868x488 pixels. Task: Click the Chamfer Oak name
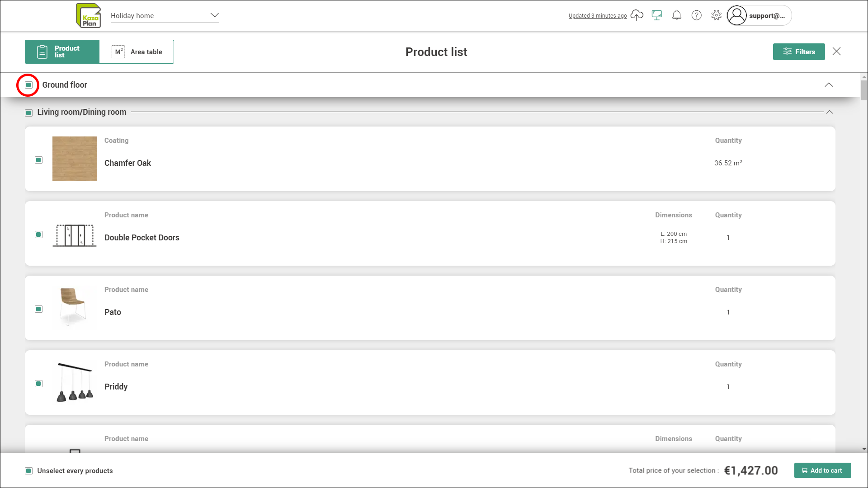coord(127,163)
